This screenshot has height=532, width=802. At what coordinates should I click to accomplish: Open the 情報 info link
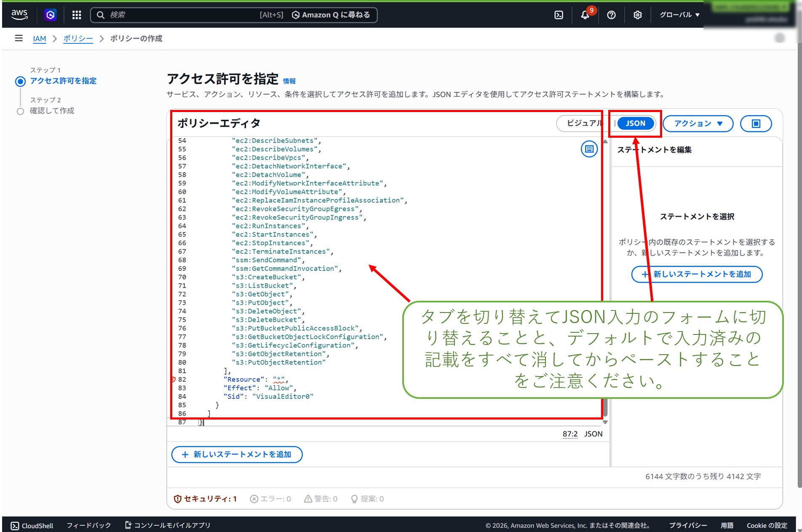[289, 81]
